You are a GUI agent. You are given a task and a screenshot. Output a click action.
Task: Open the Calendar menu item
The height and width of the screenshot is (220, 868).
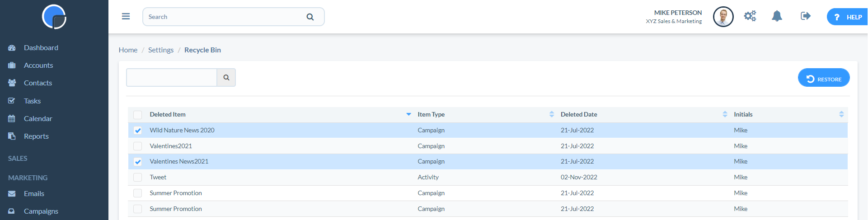point(38,118)
